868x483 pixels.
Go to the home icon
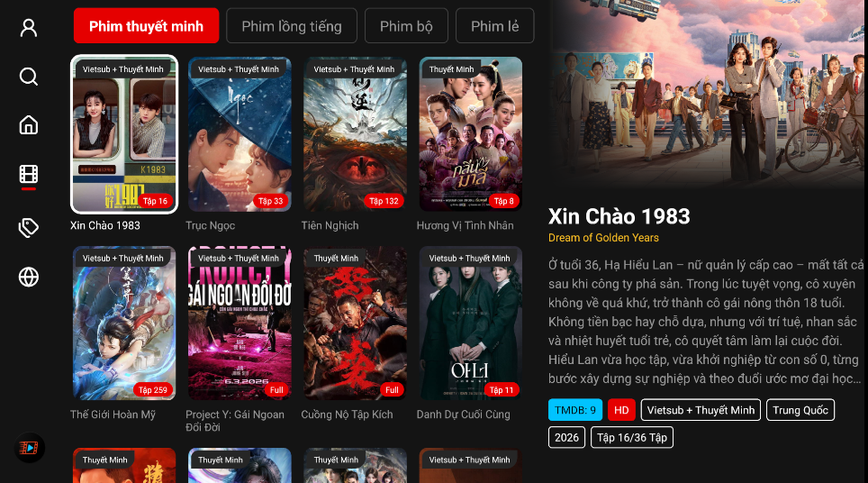tap(29, 125)
